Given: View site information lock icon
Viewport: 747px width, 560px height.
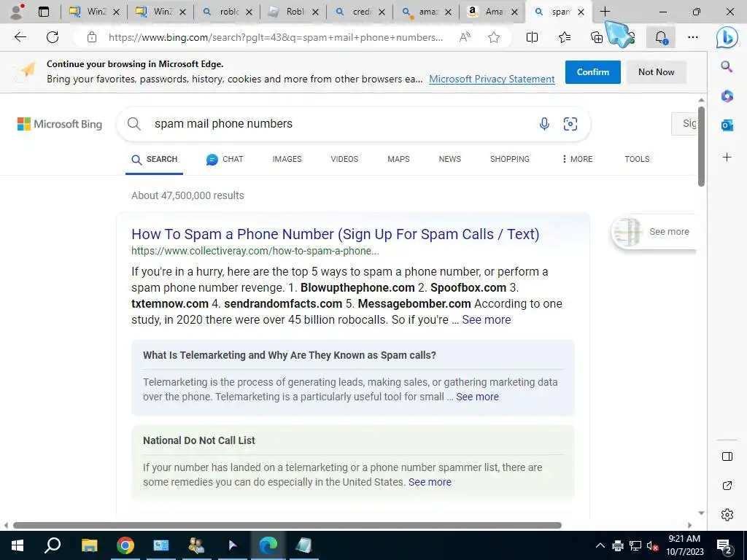Looking at the screenshot, I should click(92, 37).
